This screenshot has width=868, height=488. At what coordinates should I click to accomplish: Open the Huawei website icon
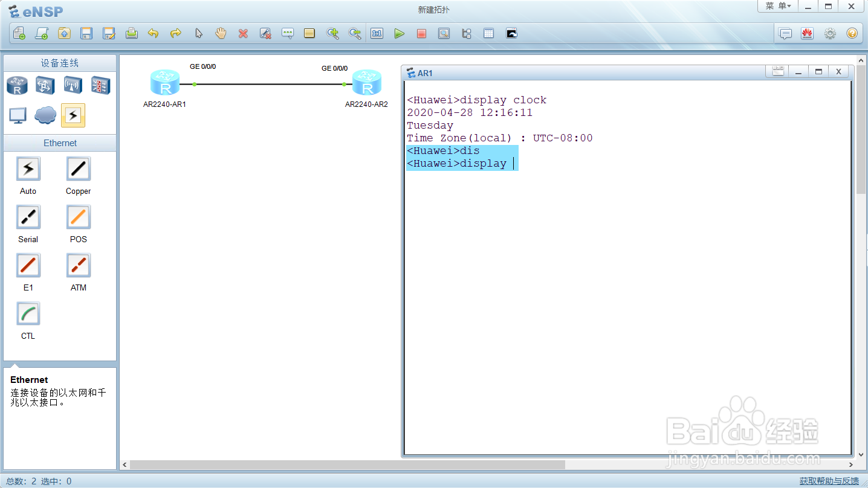pos(807,33)
